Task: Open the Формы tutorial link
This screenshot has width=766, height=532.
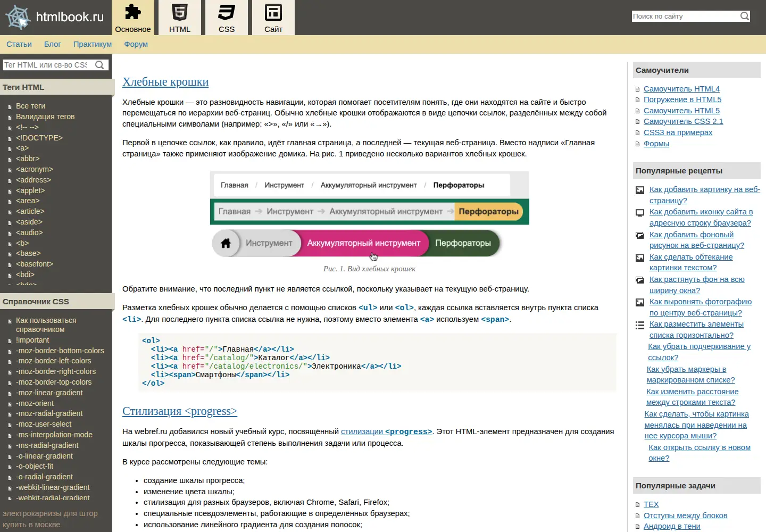Action: point(656,144)
